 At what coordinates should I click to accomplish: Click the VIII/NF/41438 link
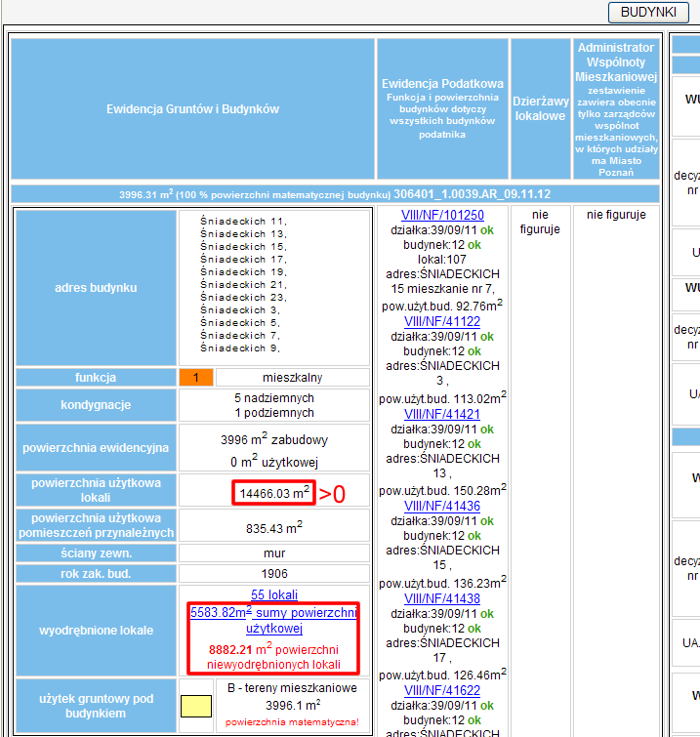(x=442, y=598)
